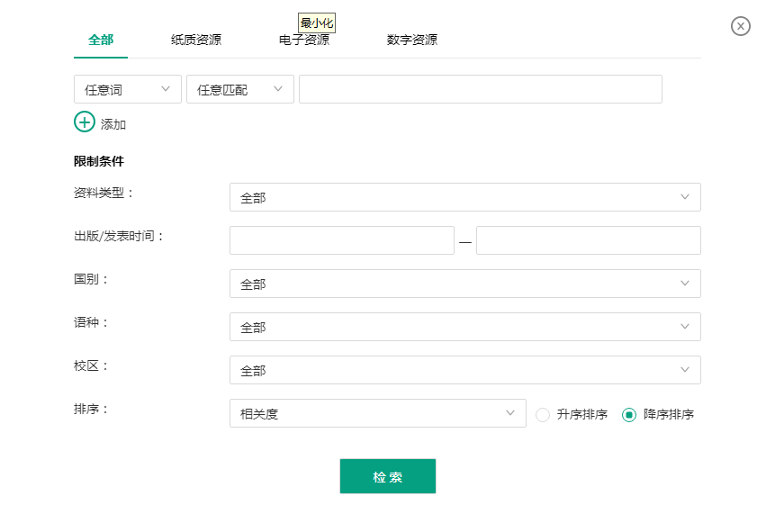Click the 添加 label to add condition
Image resolution: width=775 pixels, height=532 pixels.
pos(113,124)
